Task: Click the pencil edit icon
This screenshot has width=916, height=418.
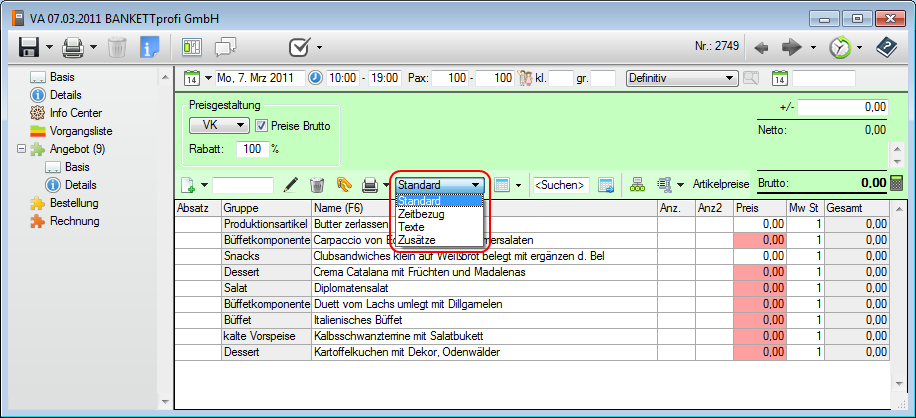Action: 291,185
